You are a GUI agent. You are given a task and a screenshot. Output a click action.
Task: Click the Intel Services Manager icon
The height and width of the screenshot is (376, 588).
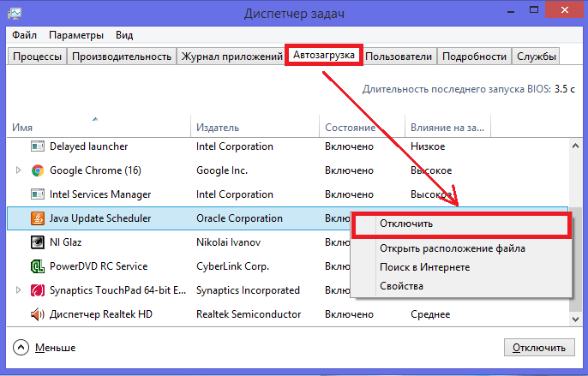pyautogui.click(x=38, y=194)
